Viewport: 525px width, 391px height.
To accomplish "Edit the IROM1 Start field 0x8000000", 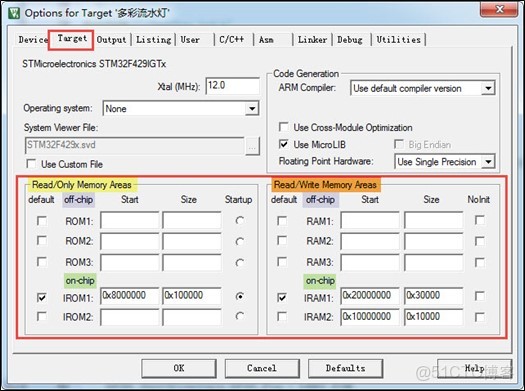I will coord(130,296).
